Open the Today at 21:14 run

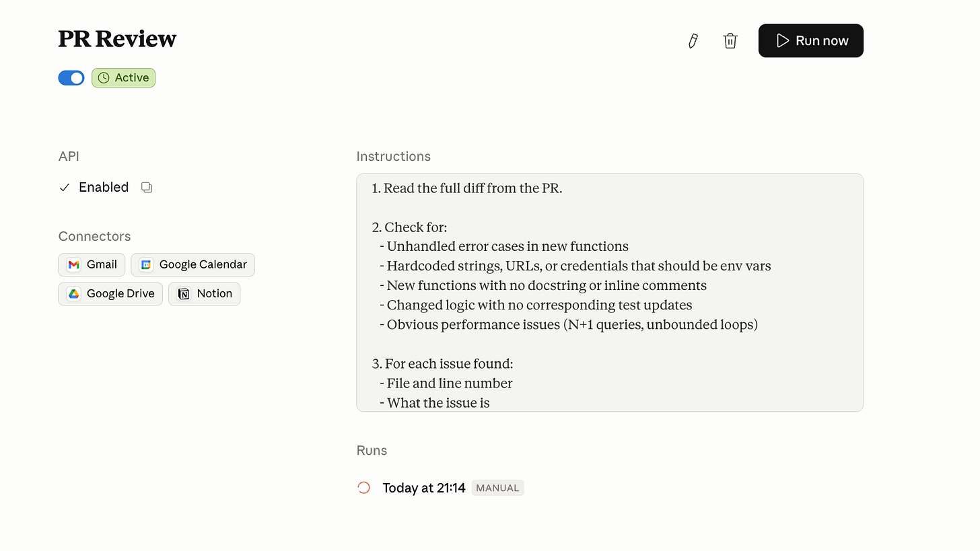point(423,488)
